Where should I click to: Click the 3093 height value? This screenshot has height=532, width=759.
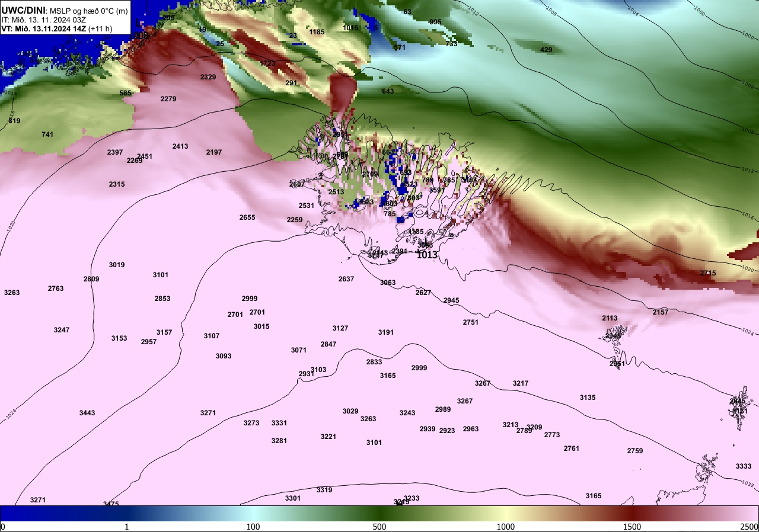click(224, 356)
